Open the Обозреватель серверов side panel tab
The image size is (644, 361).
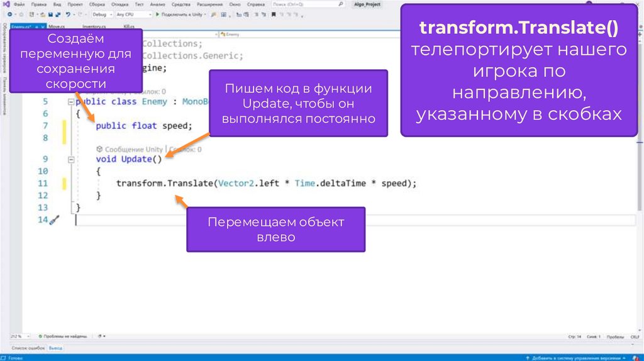[4, 48]
